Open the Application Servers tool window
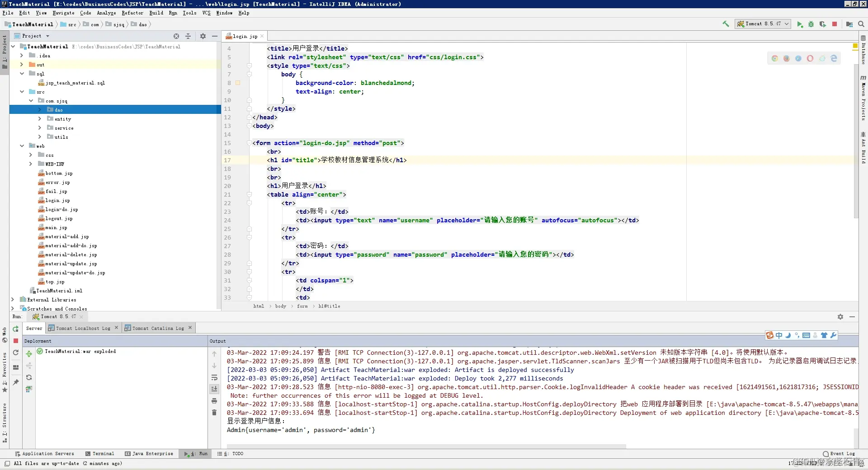This screenshot has width=868, height=470. pos(44,454)
